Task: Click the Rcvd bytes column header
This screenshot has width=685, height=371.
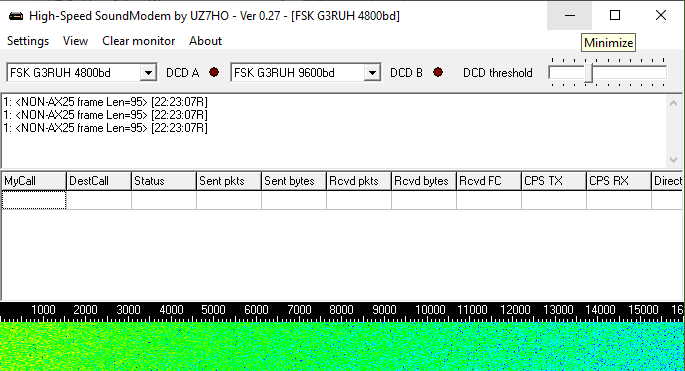Action: click(x=424, y=181)
